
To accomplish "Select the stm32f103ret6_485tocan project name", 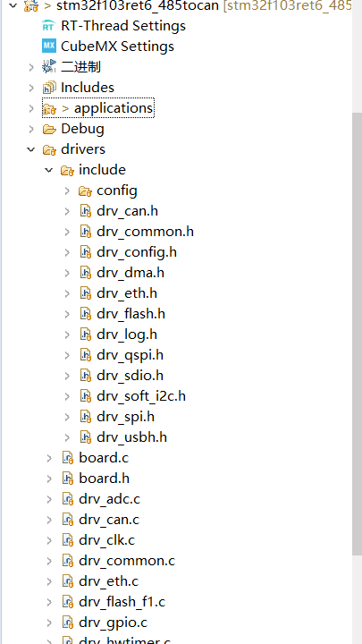I will [x=138, y=5].
